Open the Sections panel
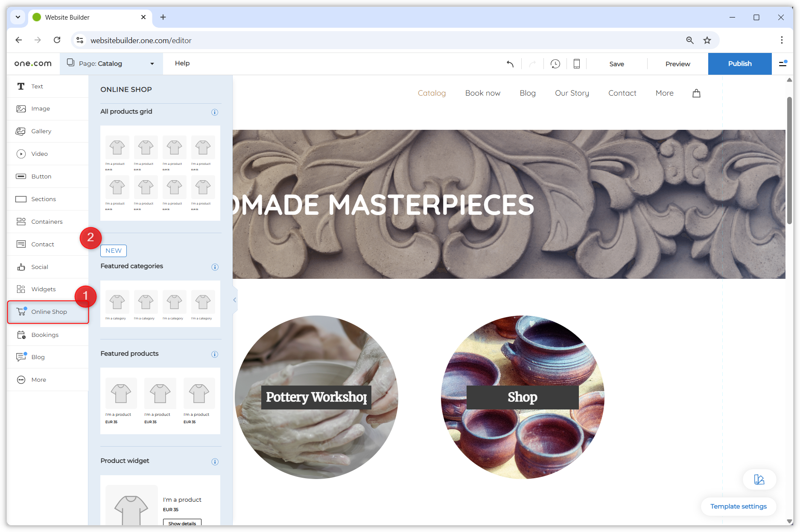This screenshot has height=532, width=800. coord(44,199)
